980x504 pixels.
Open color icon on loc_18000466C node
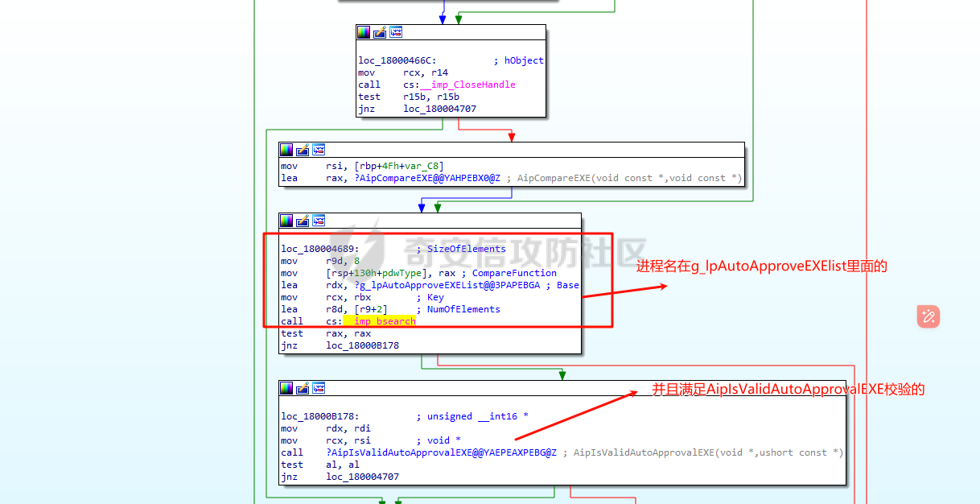click(x=364, y=32)
